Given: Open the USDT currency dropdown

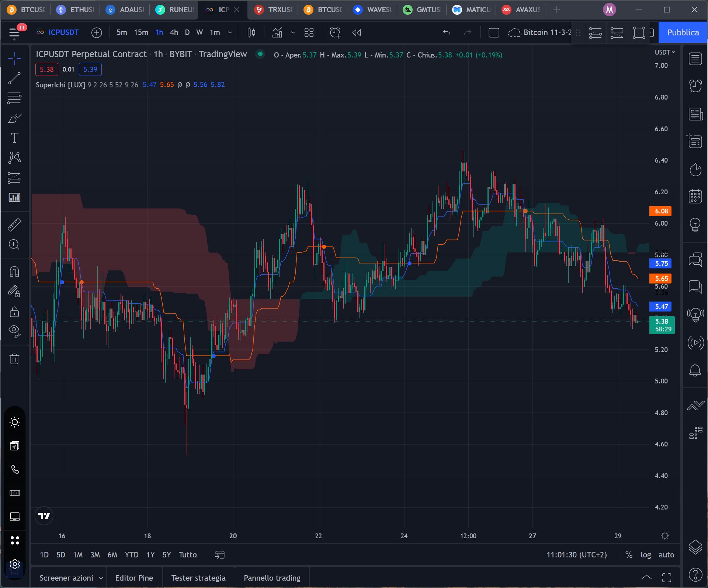Looking at the screenshot, I should [665, 52].
